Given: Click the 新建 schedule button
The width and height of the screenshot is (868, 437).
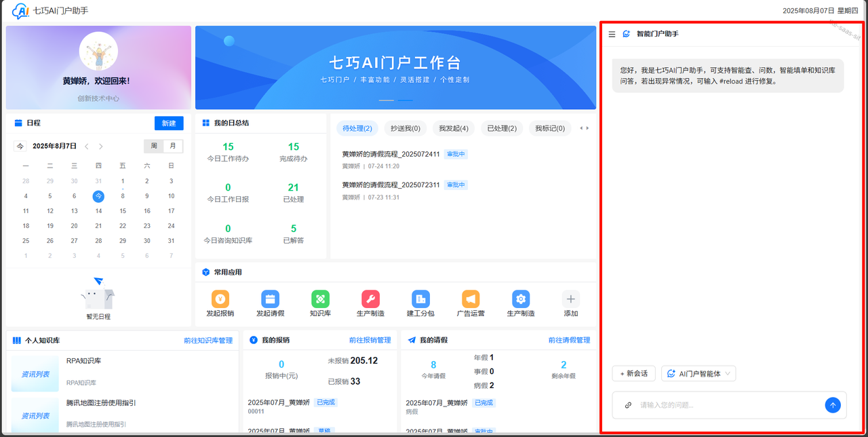Looking at the screenshot, I should tap(169, 123).
